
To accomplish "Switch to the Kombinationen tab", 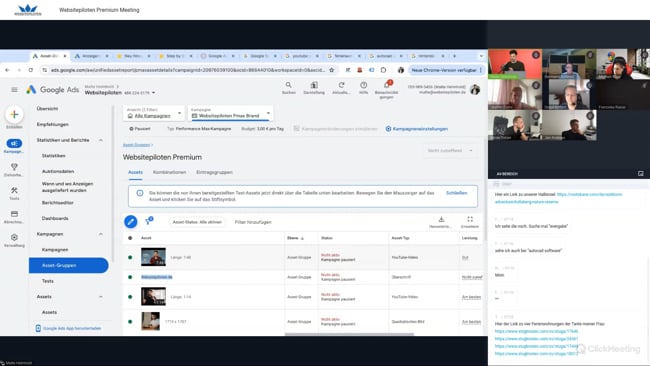I will 170,172.
